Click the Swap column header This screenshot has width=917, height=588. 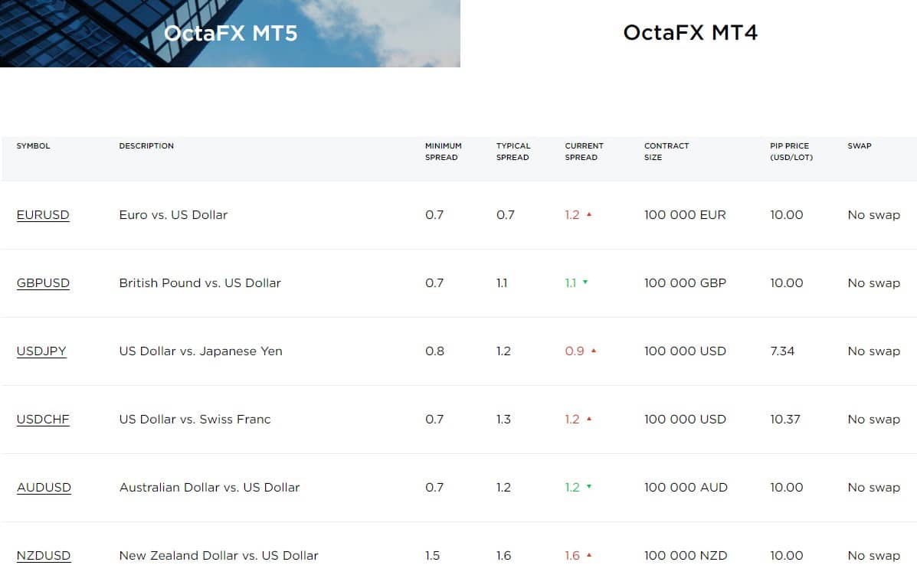pyautogui.click(x=859, y=146)
